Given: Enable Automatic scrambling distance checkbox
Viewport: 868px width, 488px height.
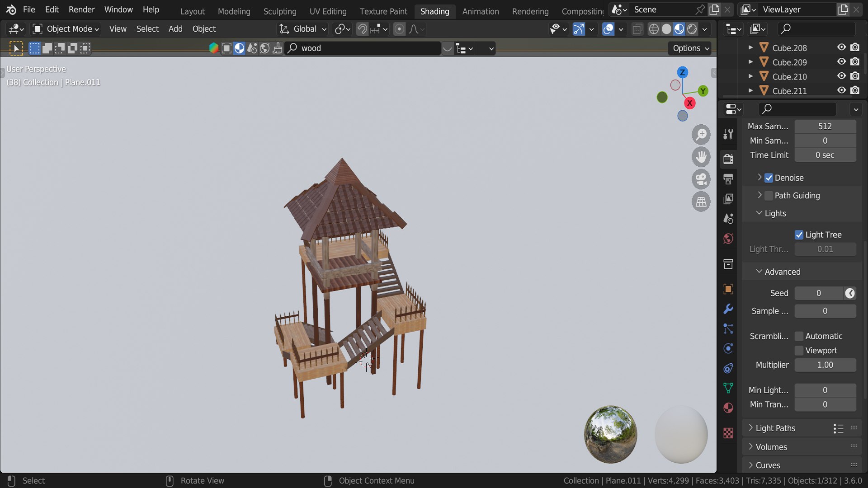Looking at the screenshot, I should [799, 336].
